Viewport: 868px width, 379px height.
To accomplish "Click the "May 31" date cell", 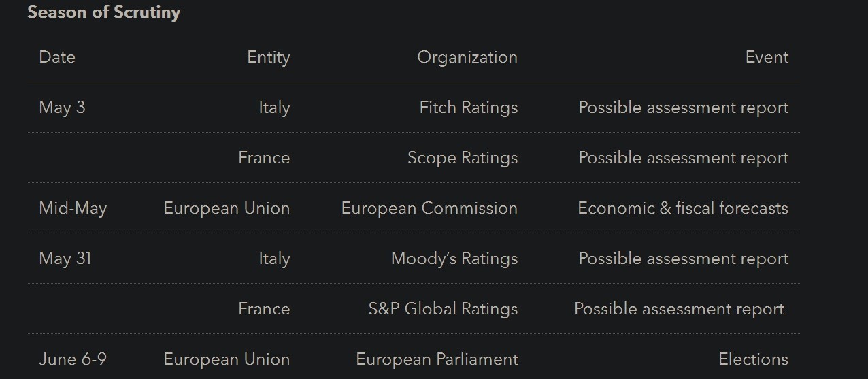I will coord(65,259).
